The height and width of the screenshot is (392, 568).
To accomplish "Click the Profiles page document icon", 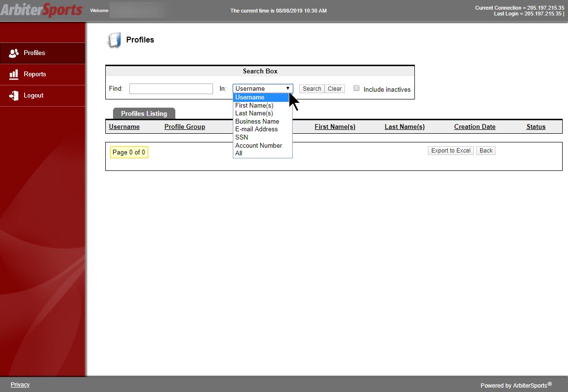I will pyautogui.click(x=114, y=40).
